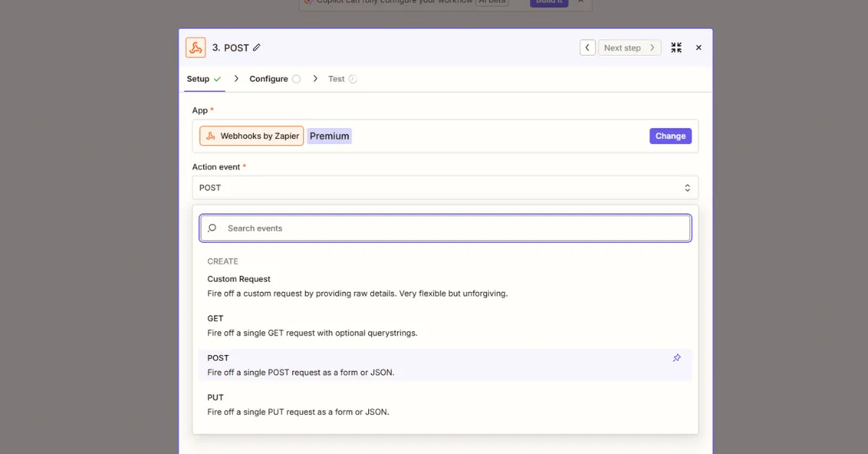Click the Build it button at the top
868x454 pixels.
pos(548,2)
